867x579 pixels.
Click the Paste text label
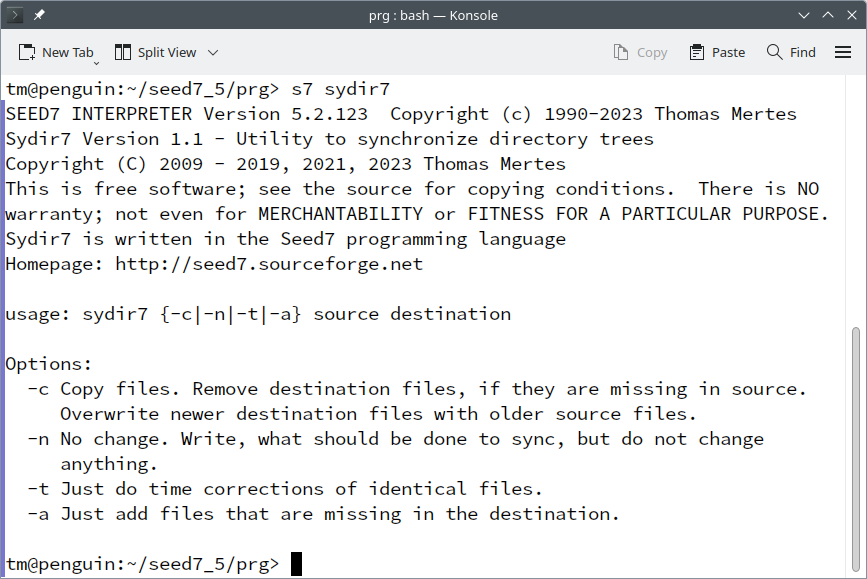pyautogui.click(x=728, y=53)
